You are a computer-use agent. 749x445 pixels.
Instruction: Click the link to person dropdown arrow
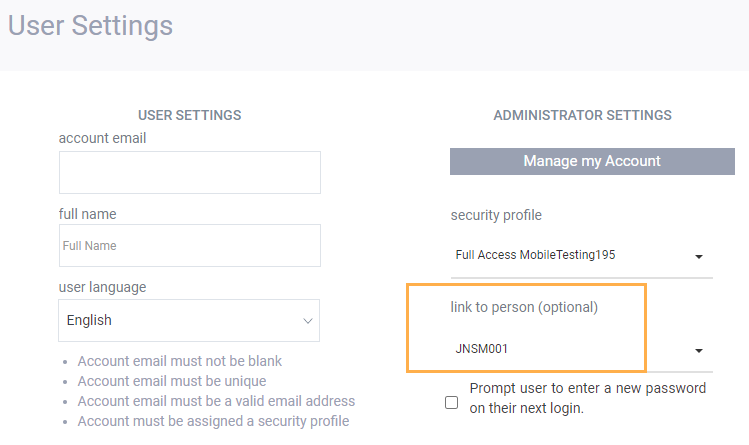click(x=699, y=351)
